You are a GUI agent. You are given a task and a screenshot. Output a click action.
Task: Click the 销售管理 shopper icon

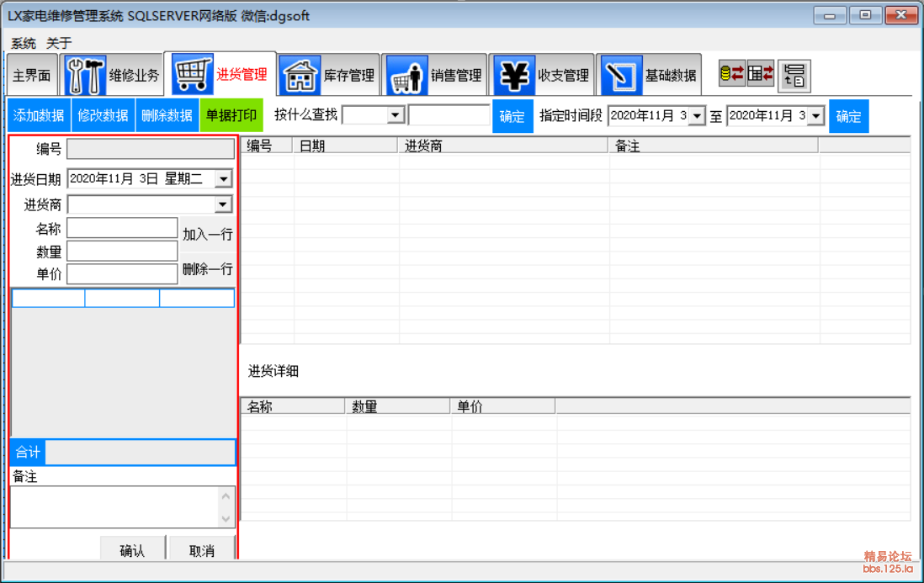coord(407,76)
